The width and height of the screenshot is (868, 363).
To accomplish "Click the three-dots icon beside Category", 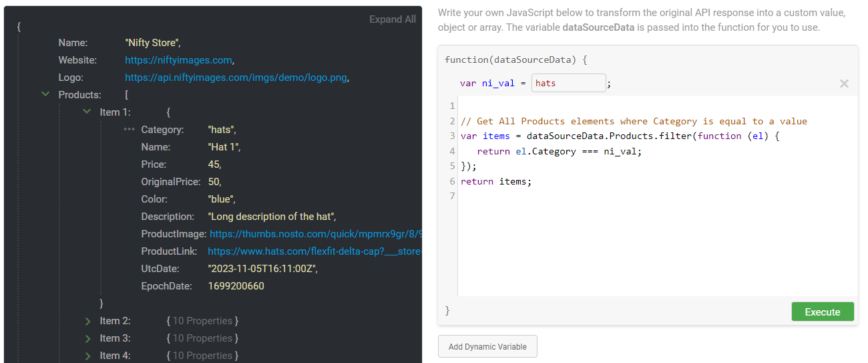I will pyautogui.click(x=129, y=130).
